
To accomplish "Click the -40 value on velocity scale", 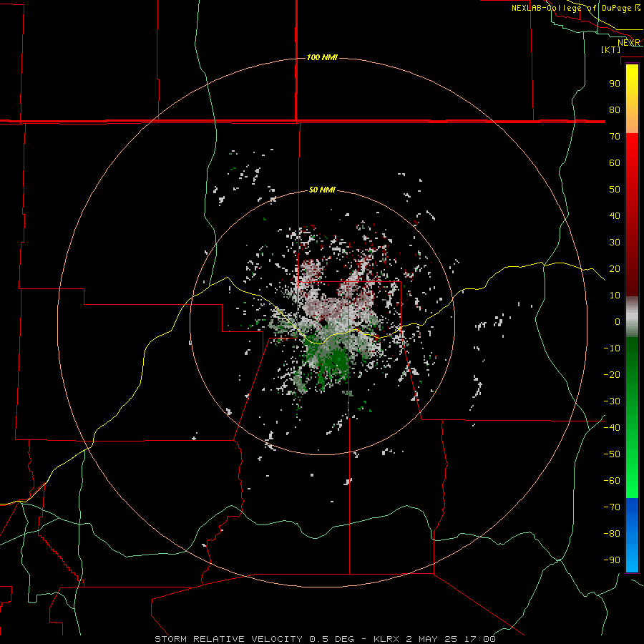I will (612, 428).
